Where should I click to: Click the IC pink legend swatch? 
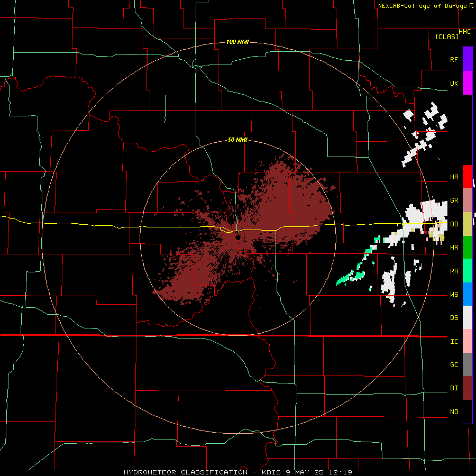click(467, 341)
